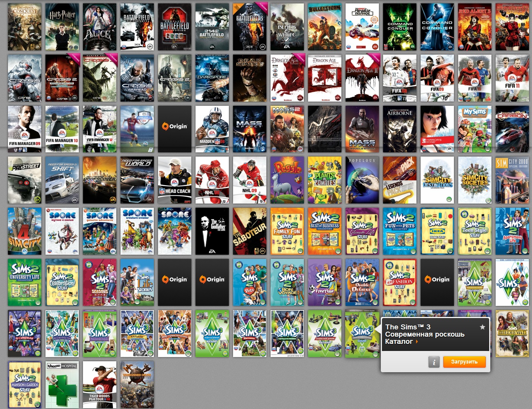This screenshot has height=409, width=532.
Task: Open Medal of Honor Airborne cover
Action: 400,129
